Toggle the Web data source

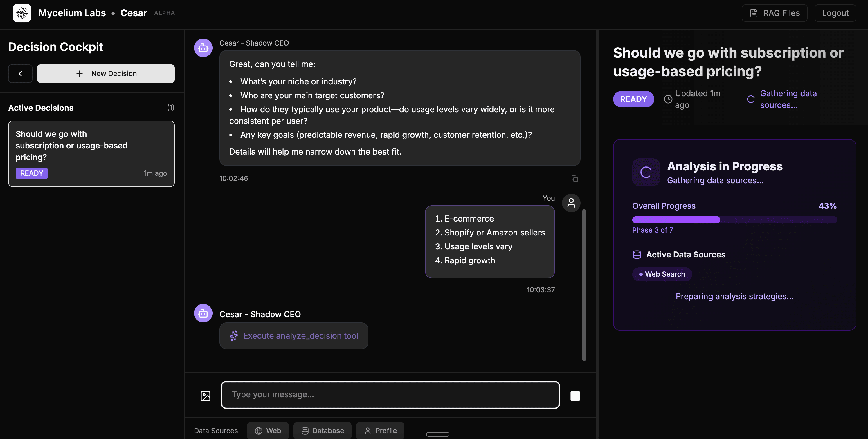click(x=268, y=431)
